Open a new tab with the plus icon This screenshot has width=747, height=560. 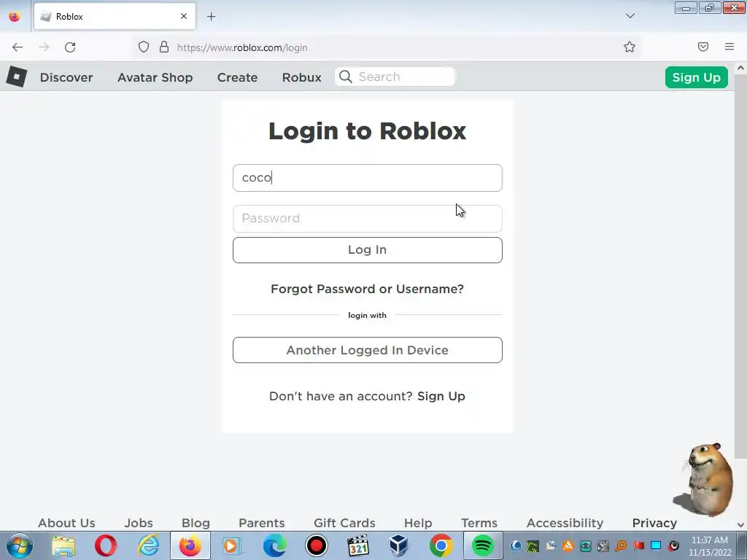click(x=211, y=17)
